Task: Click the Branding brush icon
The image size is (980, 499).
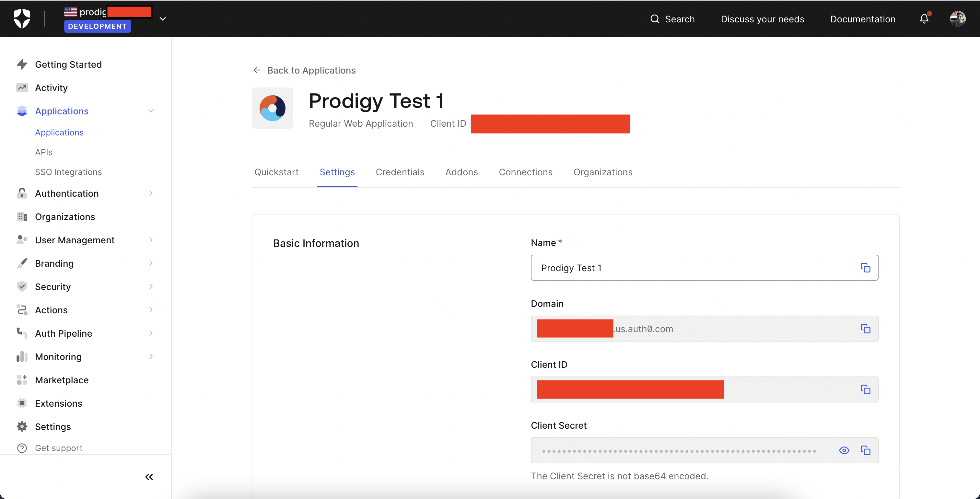Action: click(22, 263)
